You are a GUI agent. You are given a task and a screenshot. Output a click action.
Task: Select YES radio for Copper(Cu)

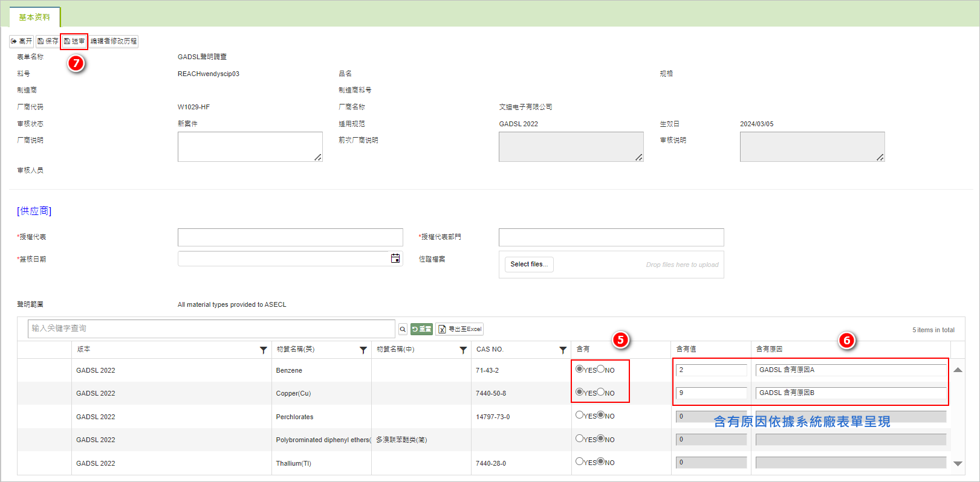[x=580, y=392]
